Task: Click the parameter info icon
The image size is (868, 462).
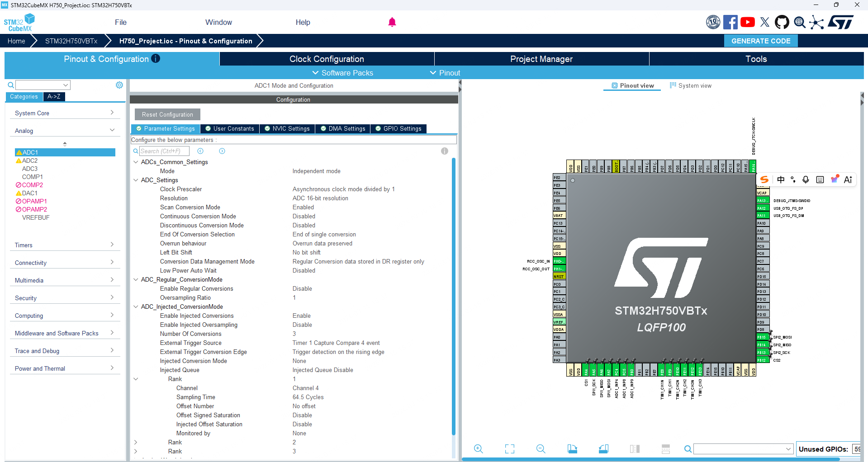Action: point(445,151)
